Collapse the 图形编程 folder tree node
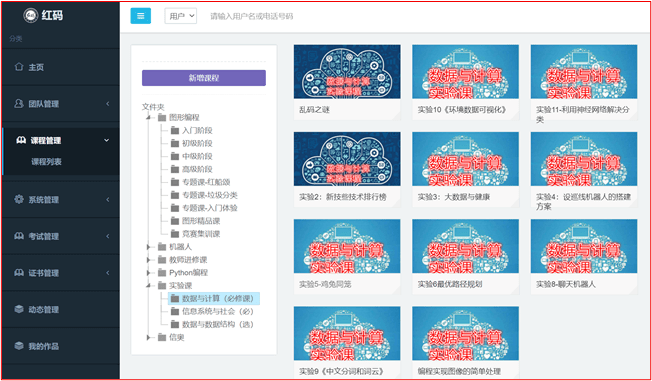Screen dimensions: 652x381 tap(149, 118)
